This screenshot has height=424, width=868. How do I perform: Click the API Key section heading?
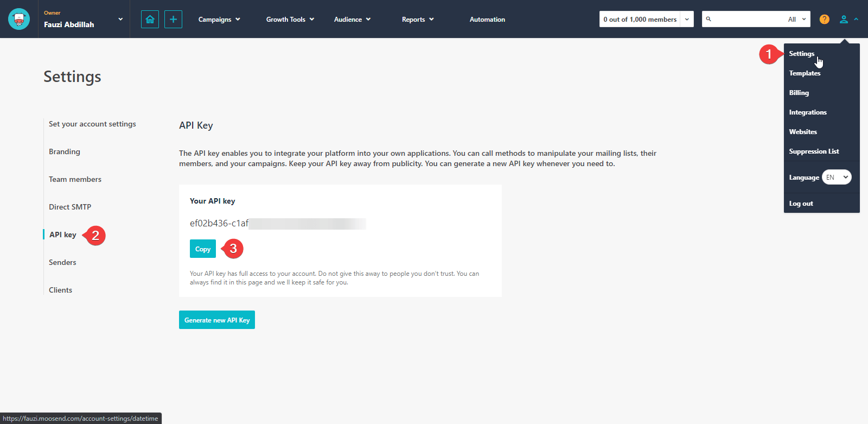click(196, 125)
